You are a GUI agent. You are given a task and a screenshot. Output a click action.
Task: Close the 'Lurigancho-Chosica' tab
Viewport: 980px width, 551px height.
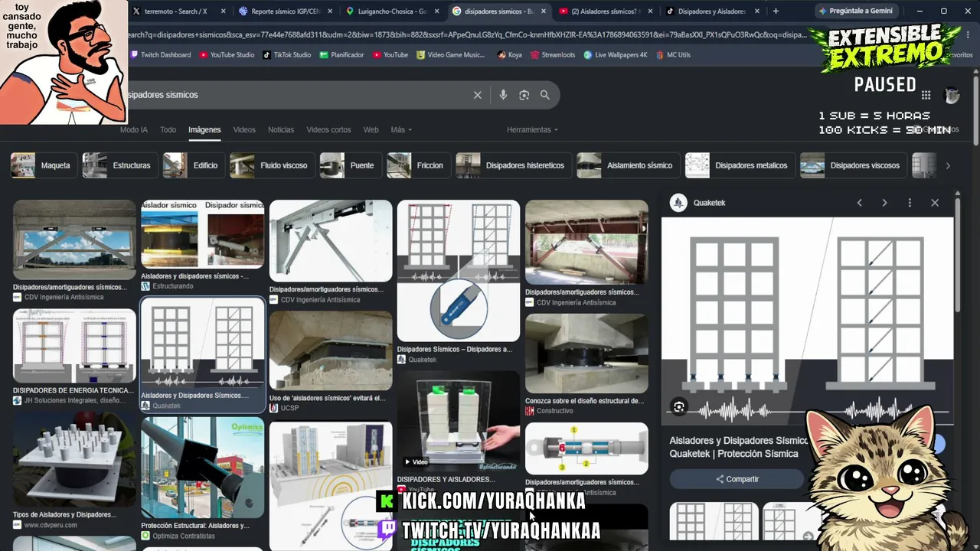(436, 11)
